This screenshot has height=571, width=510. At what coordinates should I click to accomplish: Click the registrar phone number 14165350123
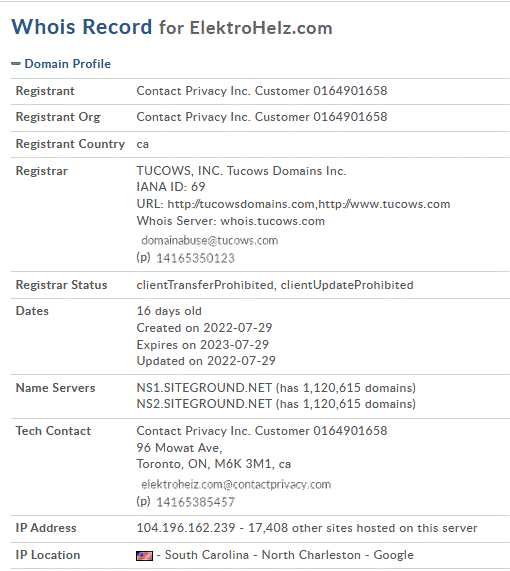pos(195,258)
